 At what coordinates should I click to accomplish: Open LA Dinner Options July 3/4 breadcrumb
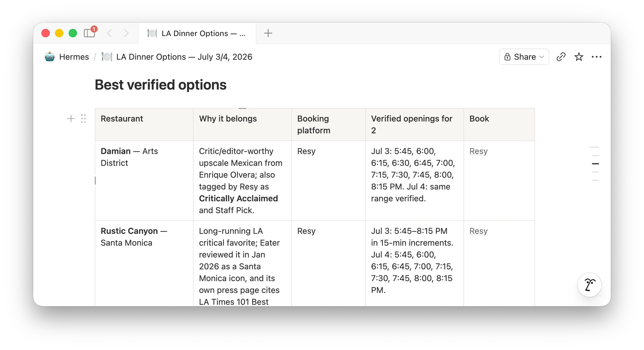[184, 57]
